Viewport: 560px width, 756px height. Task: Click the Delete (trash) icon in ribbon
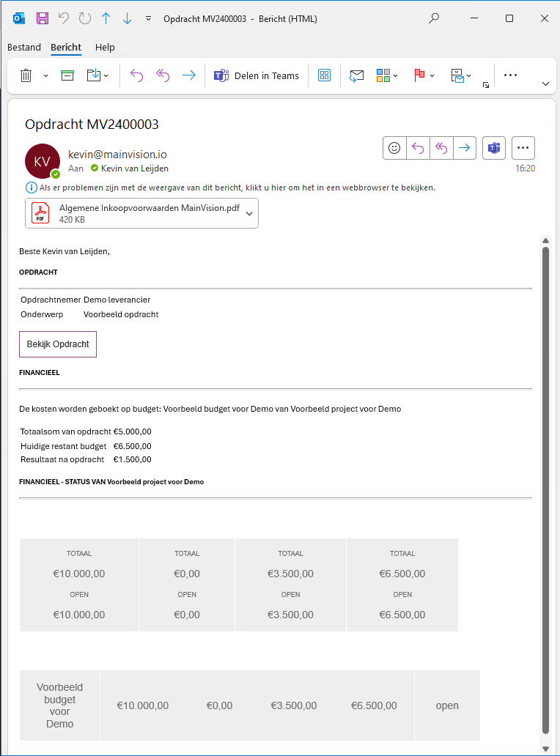pyautogui.click(x=26, y=75)
